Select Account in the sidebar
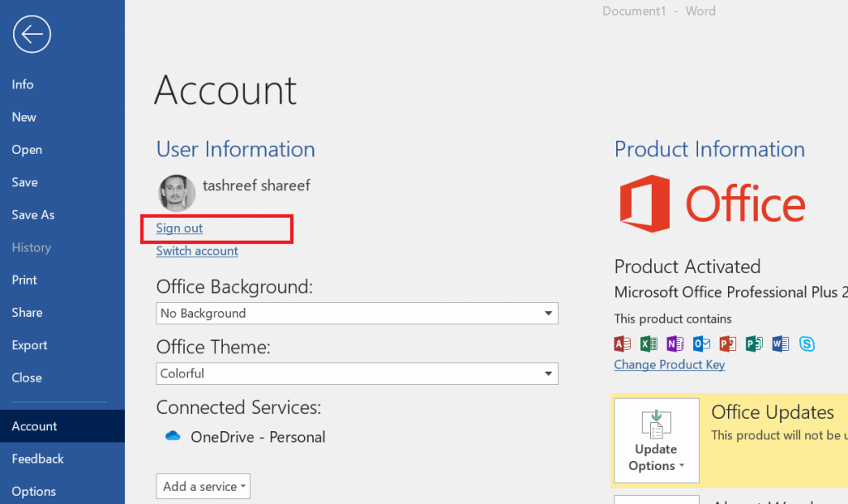 pos(62,426)
